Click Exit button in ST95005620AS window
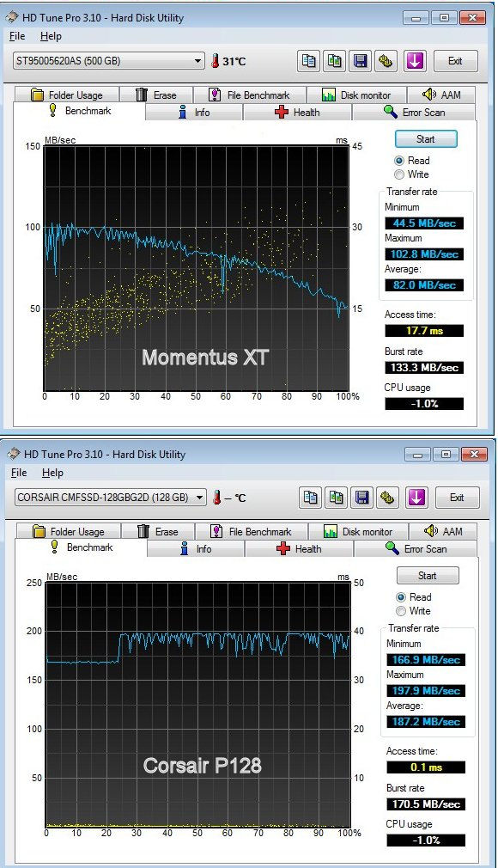 pyautogui.click(x=455, y=61)
